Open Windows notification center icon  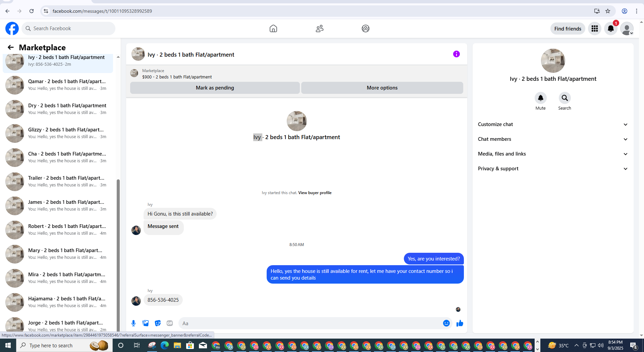[x=634, y=345]
